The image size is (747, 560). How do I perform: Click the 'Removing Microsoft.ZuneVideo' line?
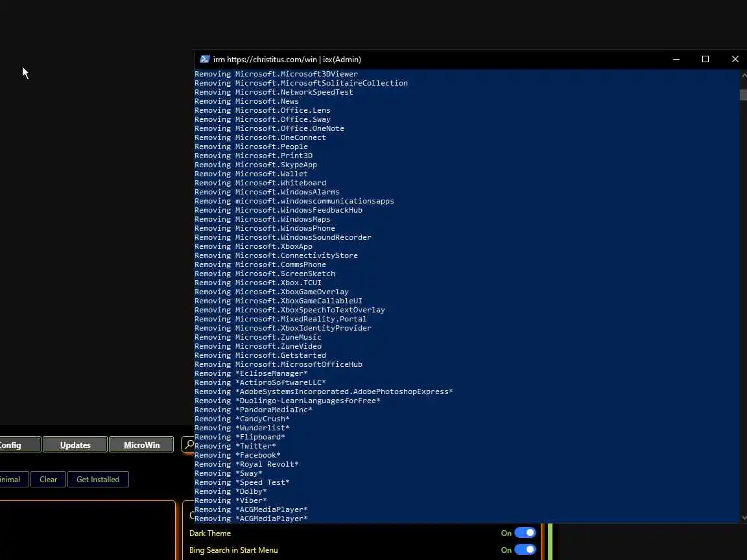[257, 345]
